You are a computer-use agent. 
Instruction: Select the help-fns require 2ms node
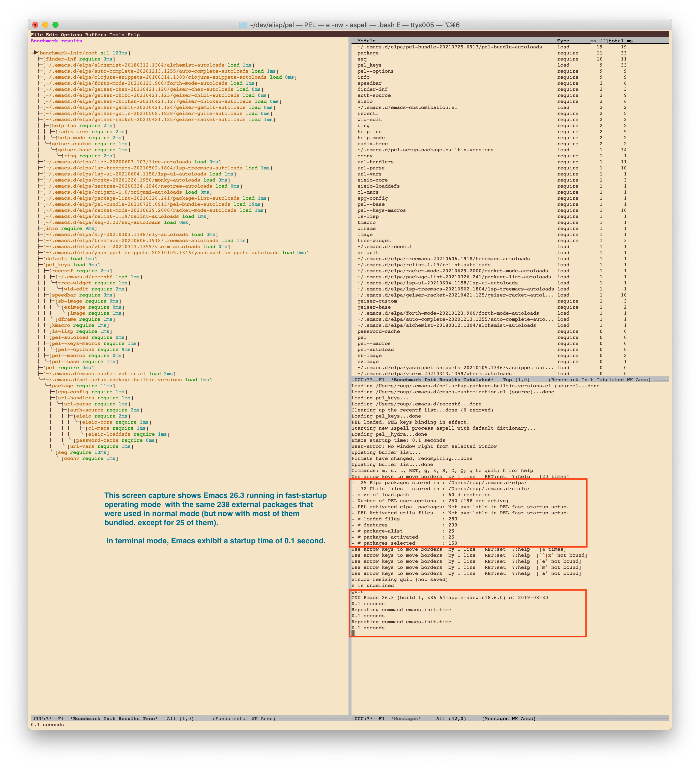(82, 126)
